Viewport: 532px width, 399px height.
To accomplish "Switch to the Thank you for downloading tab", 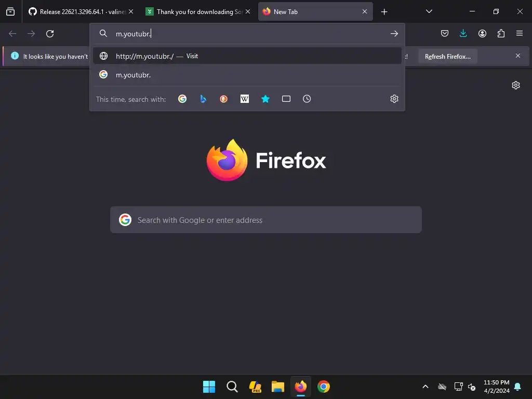I will click(x=198, y=11).
